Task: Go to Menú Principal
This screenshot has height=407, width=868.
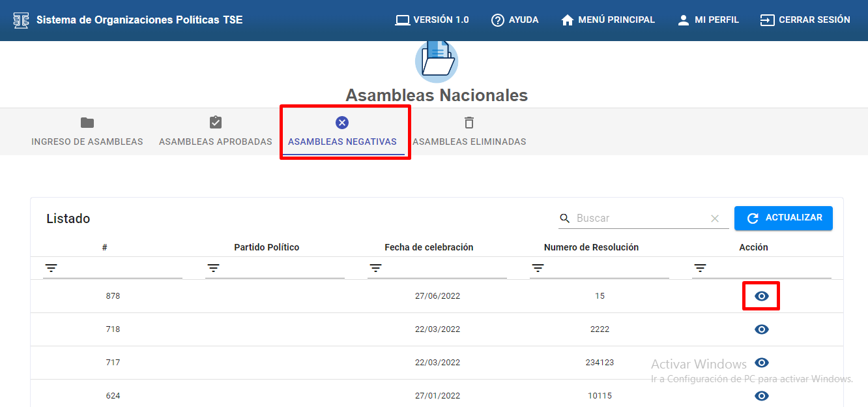Action: [x=608, y=20]
